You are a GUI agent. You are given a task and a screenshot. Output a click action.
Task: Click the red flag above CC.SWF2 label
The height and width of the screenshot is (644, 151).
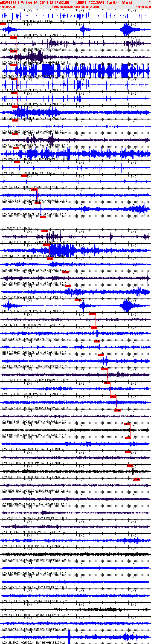click(43, 217)
